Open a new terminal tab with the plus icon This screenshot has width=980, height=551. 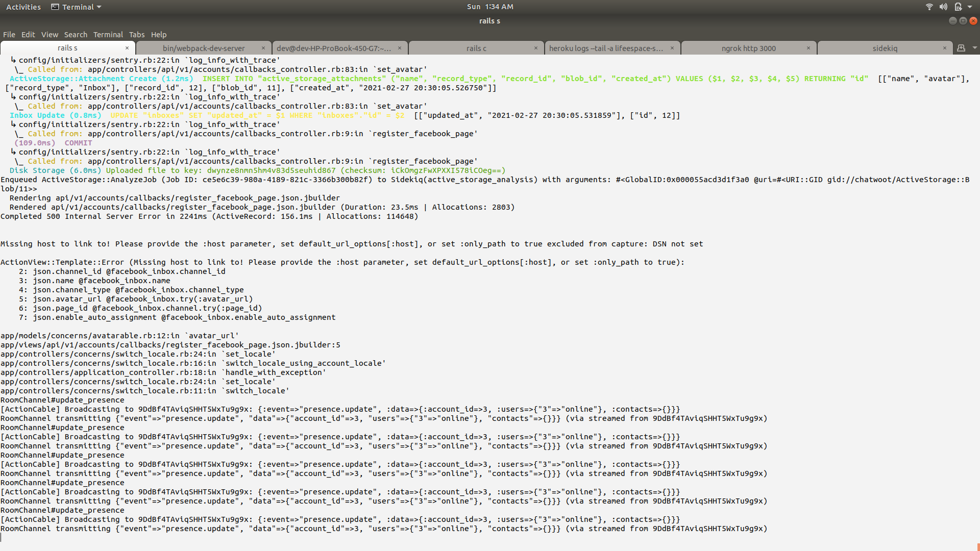(x=962, y=47)
